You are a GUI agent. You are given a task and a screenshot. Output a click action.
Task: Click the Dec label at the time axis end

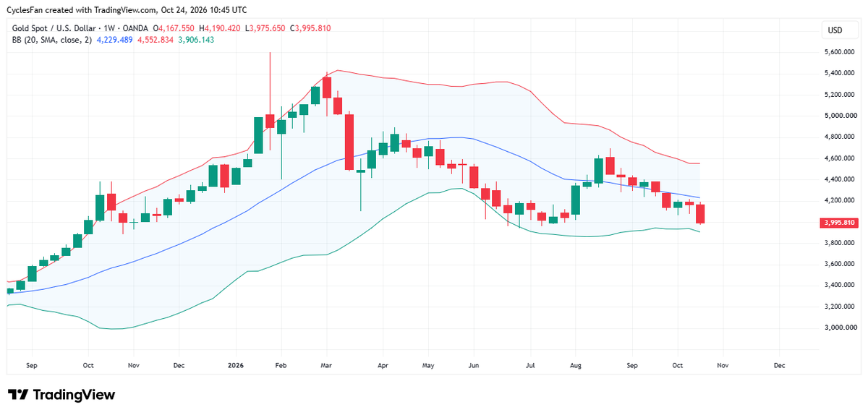click(779, 366)
